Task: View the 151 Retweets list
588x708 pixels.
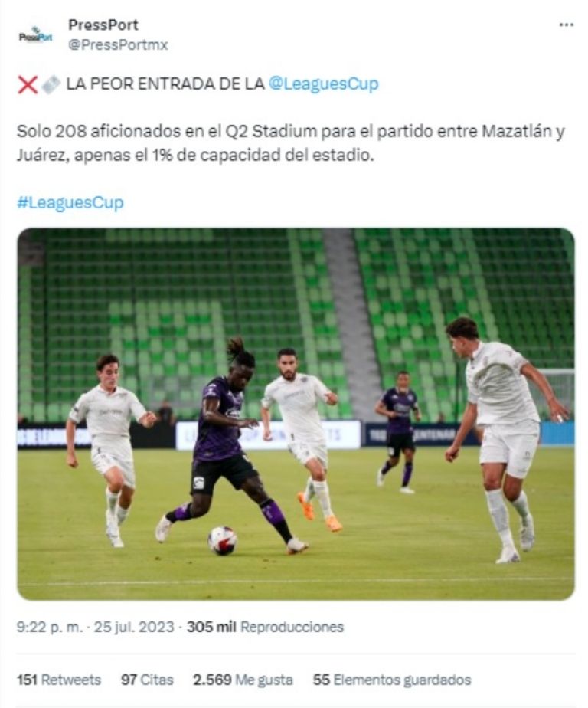Action: tap(59, 680)
